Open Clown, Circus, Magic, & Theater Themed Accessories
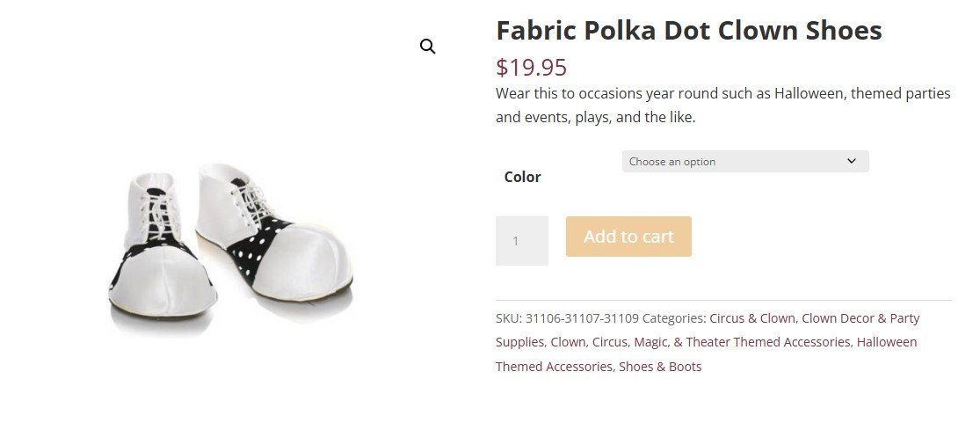This screenshot has height=430, width=980. click(x=700, y=342)
